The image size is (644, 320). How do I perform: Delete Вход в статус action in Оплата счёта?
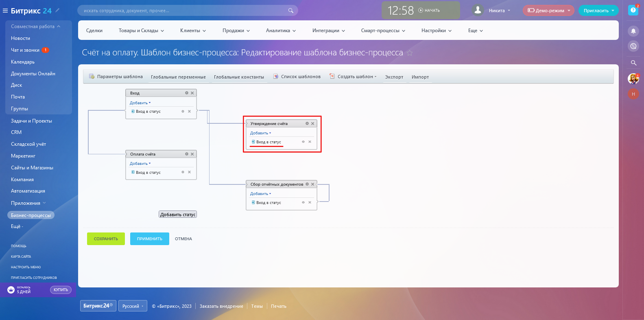pyautogui.click(x=189, y=172)
